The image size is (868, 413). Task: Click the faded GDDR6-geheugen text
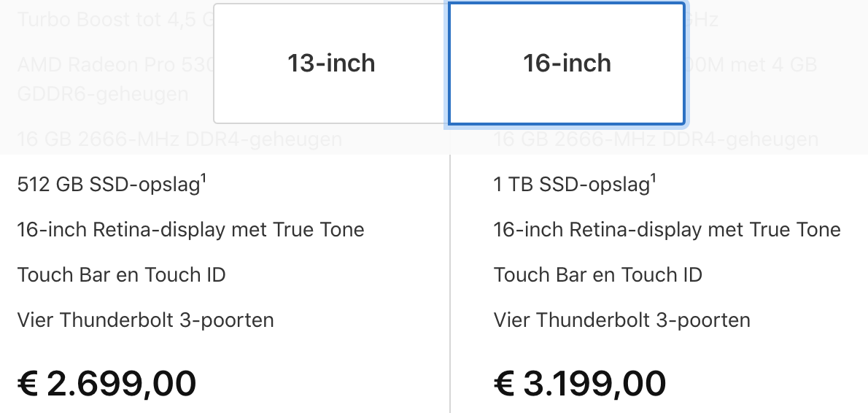coord(103,93)
